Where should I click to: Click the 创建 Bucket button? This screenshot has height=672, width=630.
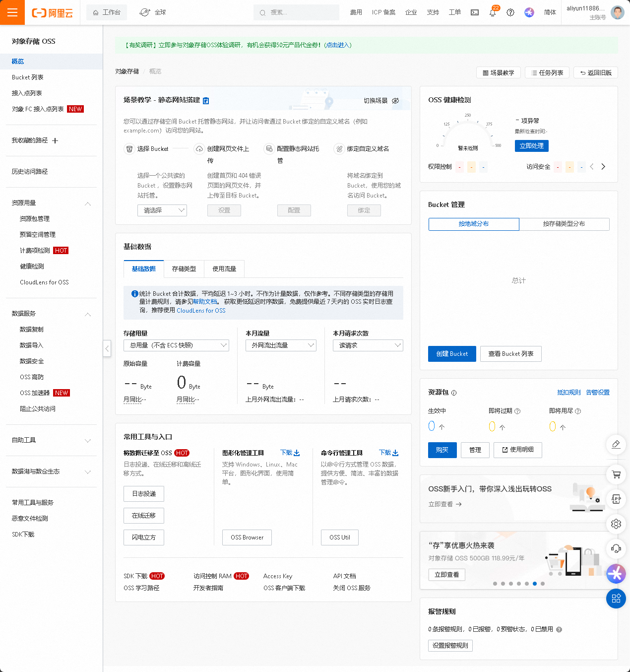(452, 354)
